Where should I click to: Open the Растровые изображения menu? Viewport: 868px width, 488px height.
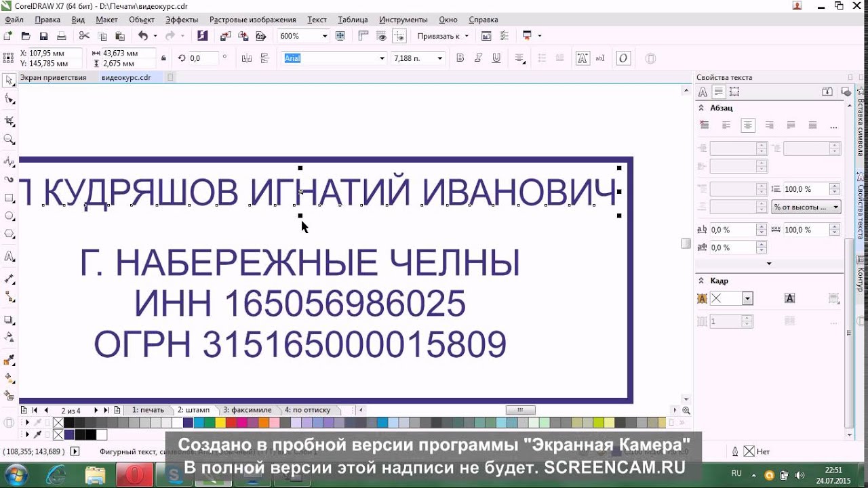252,20
